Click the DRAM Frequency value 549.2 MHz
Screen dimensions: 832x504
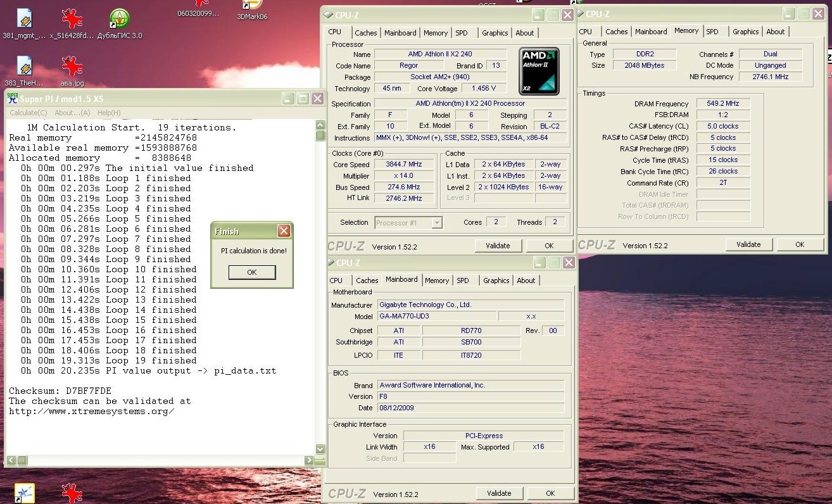click(x=723, y=104)
